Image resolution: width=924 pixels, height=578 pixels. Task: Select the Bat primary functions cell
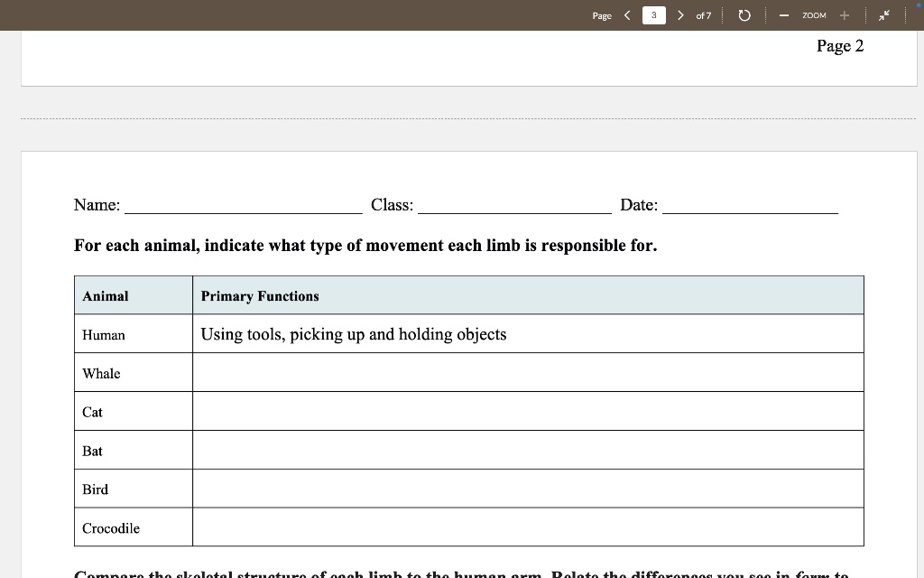click(528, 450)
